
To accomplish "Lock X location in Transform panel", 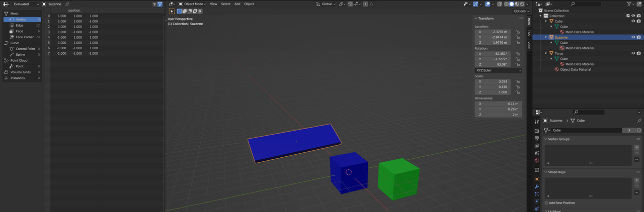I will (518, 32).
